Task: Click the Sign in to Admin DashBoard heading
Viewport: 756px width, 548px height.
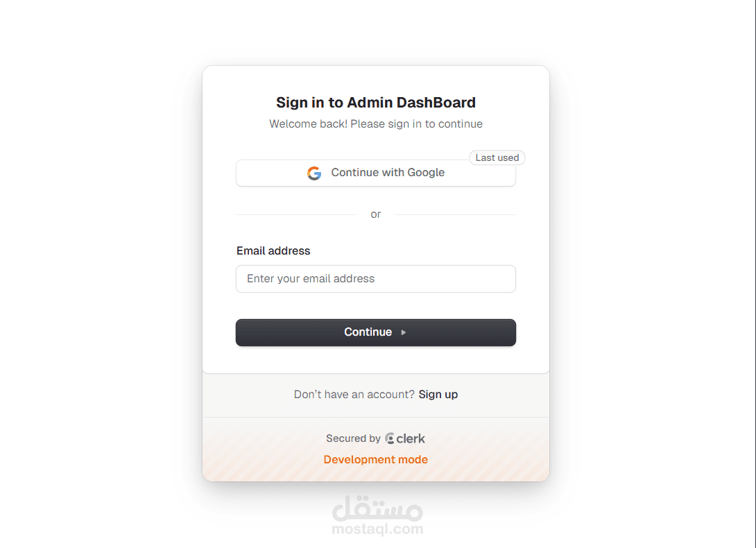Action: coord(375,103)
